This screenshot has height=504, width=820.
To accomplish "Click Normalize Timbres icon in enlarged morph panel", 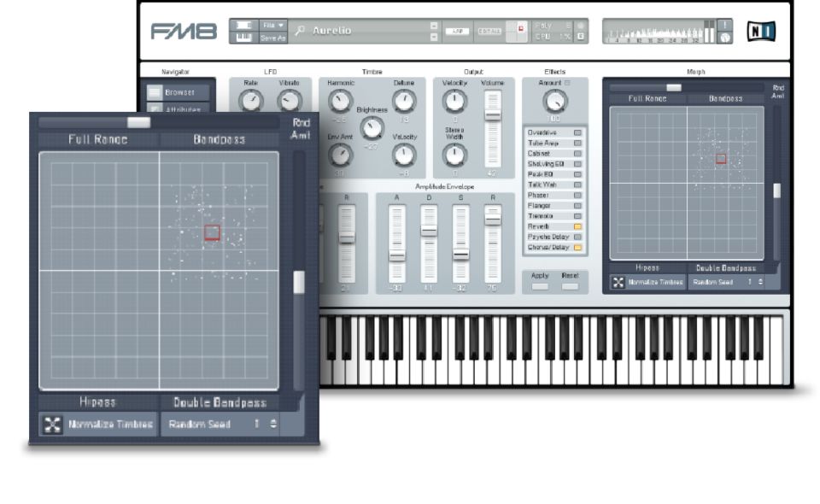I will [53, 425].
